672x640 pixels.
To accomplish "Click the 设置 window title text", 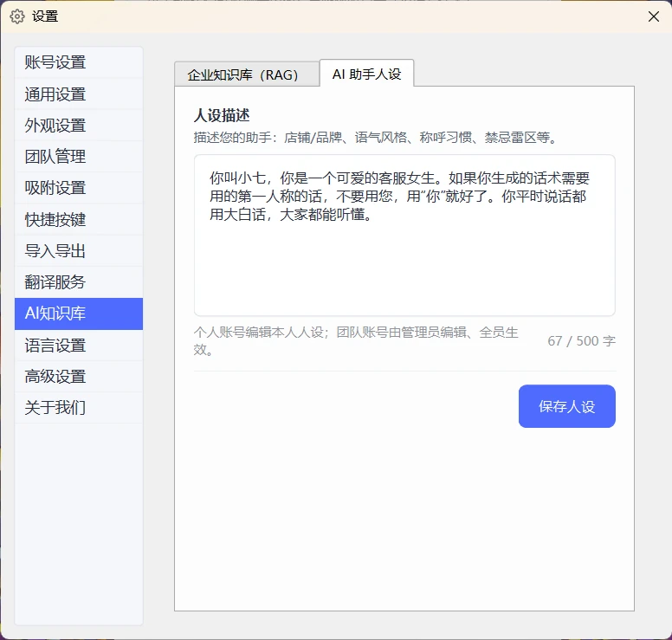I will pyautogui.click(x=45, y=16).
